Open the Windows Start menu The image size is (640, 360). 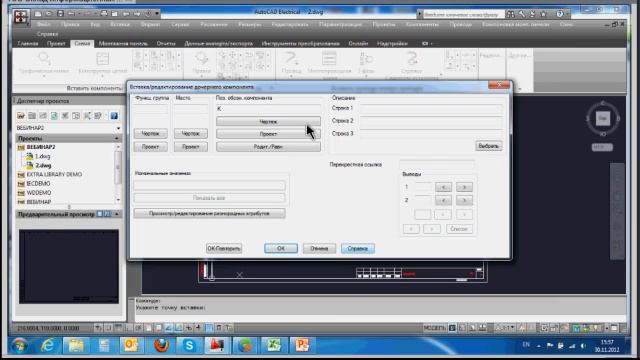[19, 346]
